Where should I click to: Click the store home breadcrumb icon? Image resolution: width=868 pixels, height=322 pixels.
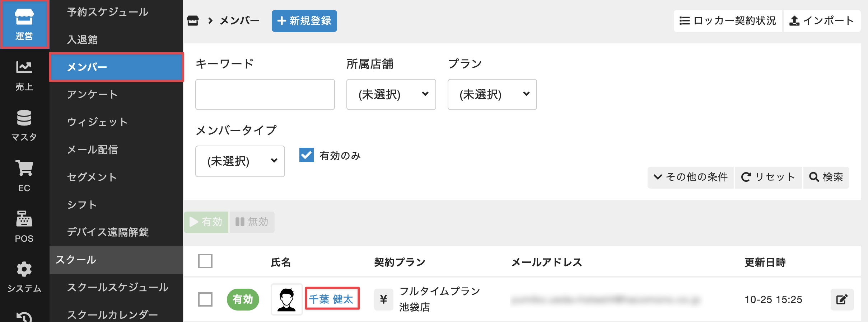(193, 21)
